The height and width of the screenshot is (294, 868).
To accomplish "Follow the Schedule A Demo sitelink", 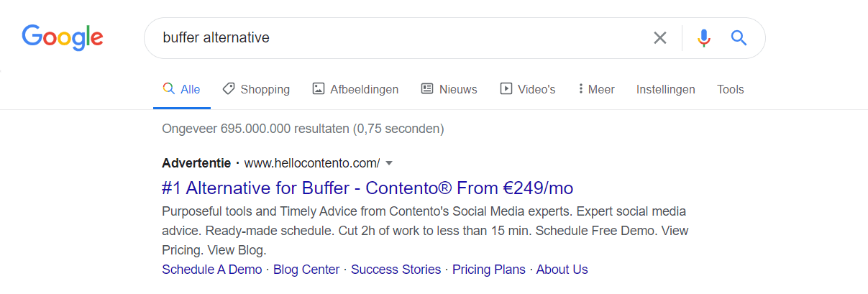I will 212,270.
